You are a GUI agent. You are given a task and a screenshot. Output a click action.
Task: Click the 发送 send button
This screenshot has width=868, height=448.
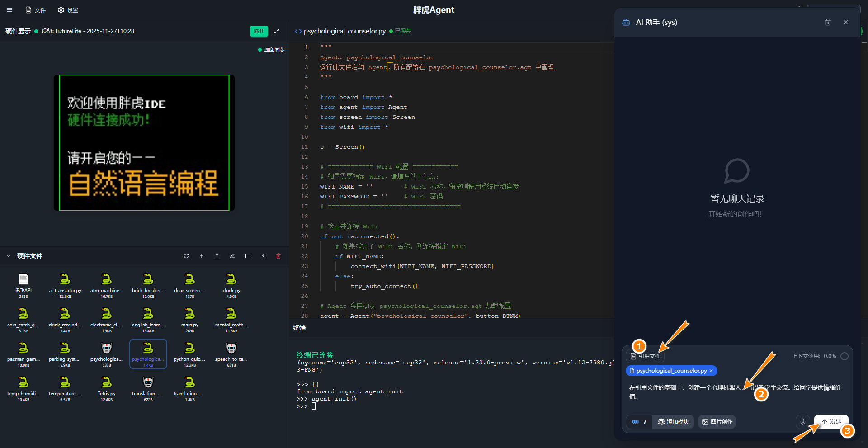pos(831,422)
